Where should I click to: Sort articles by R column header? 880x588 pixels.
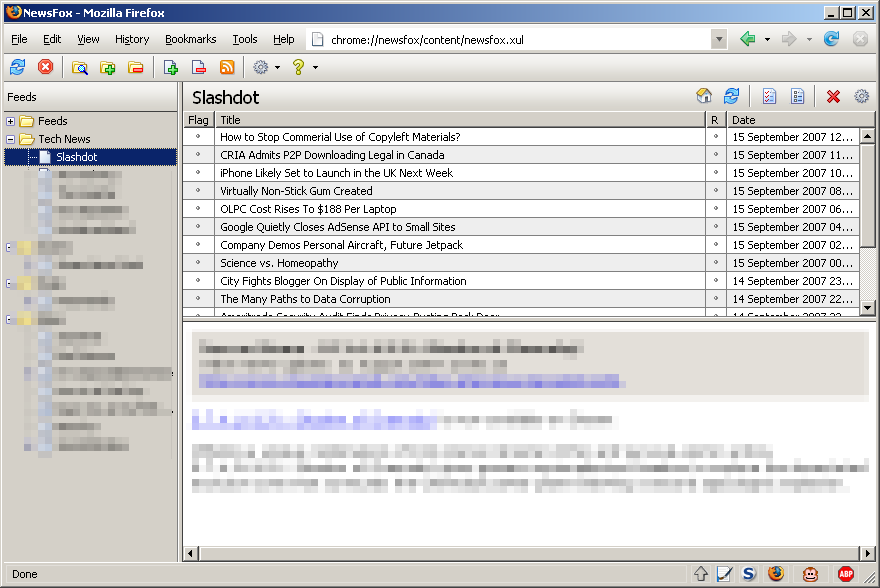coord(716,120)
